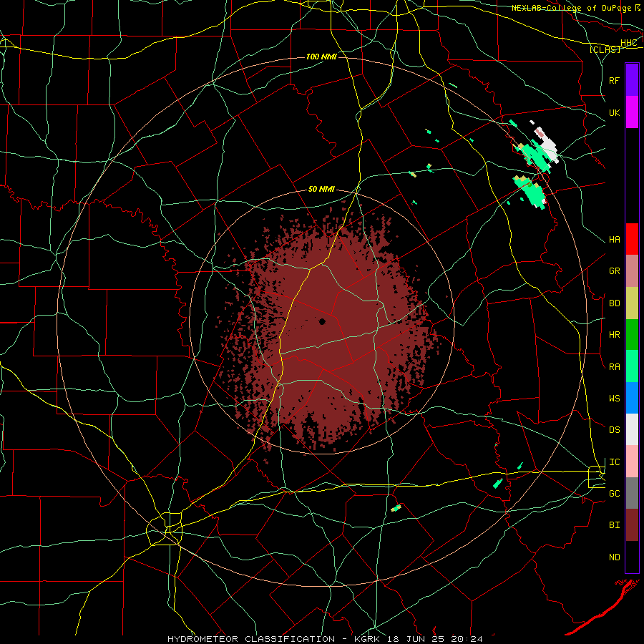644x644 pixels.
Task: Click the '100 NMI' range ring label
Action: point(321,57)
